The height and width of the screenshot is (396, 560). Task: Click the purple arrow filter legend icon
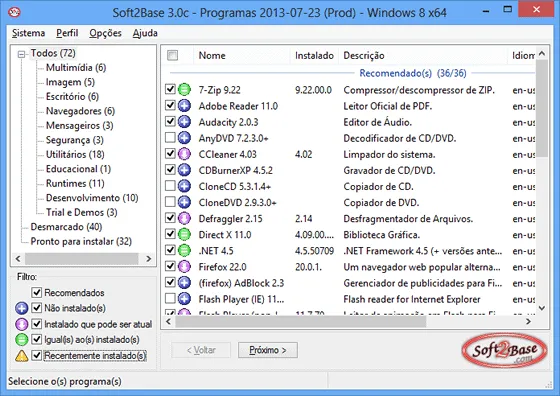point(21,324)
